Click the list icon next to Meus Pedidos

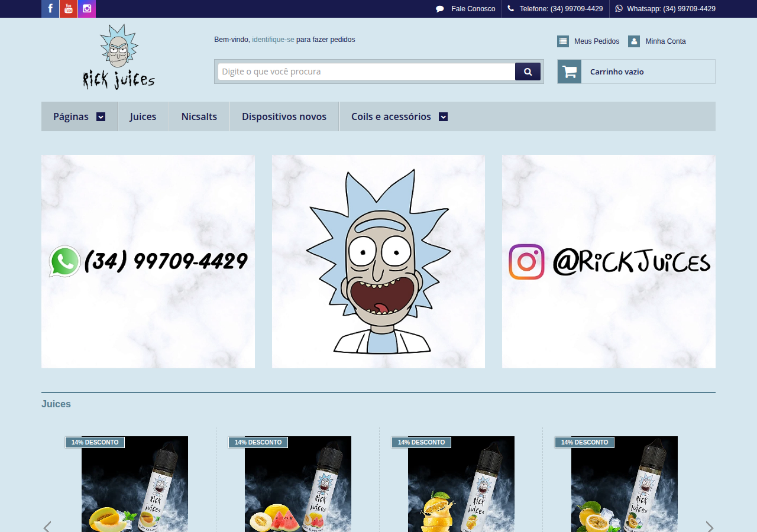(563, 41)
